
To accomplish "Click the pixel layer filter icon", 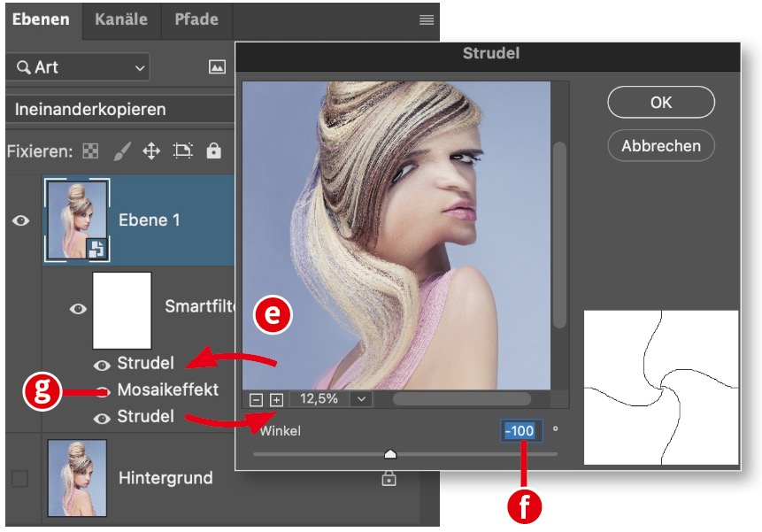I will (217, 67).
